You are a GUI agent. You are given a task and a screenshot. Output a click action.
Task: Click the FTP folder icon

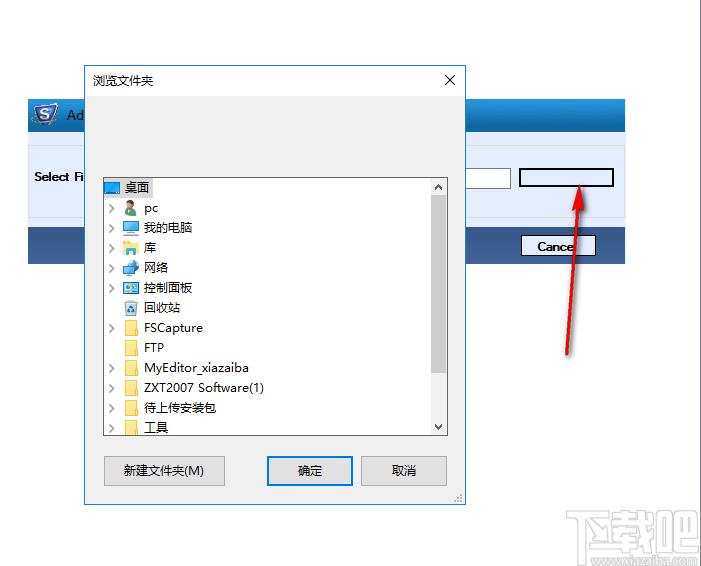point(131,348)
